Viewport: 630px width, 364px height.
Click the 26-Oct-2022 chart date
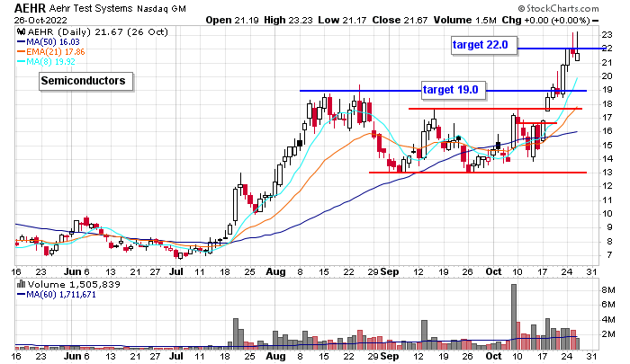40,20
